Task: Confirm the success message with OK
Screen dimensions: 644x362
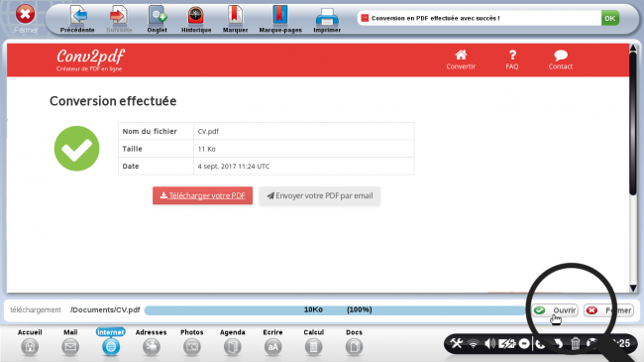Action: [610, 18]
